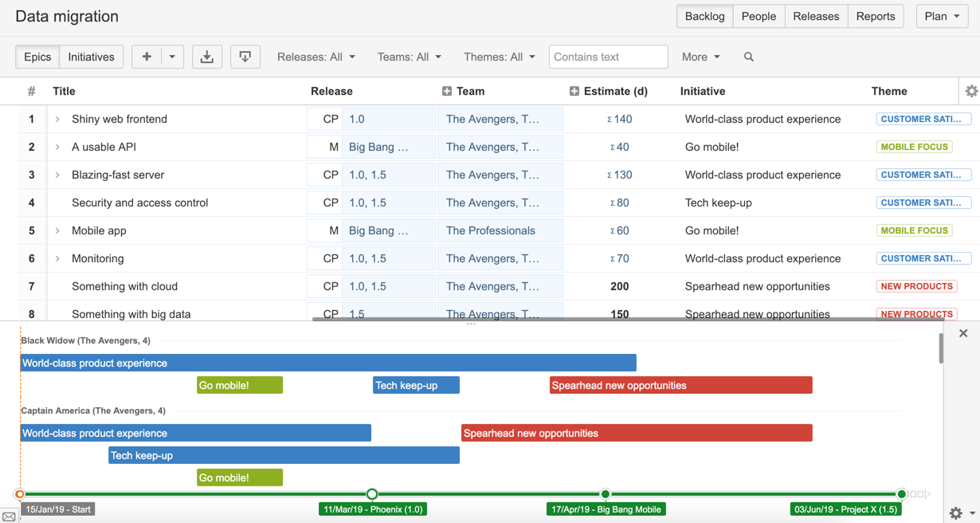Expand the A usable API row

57,147
